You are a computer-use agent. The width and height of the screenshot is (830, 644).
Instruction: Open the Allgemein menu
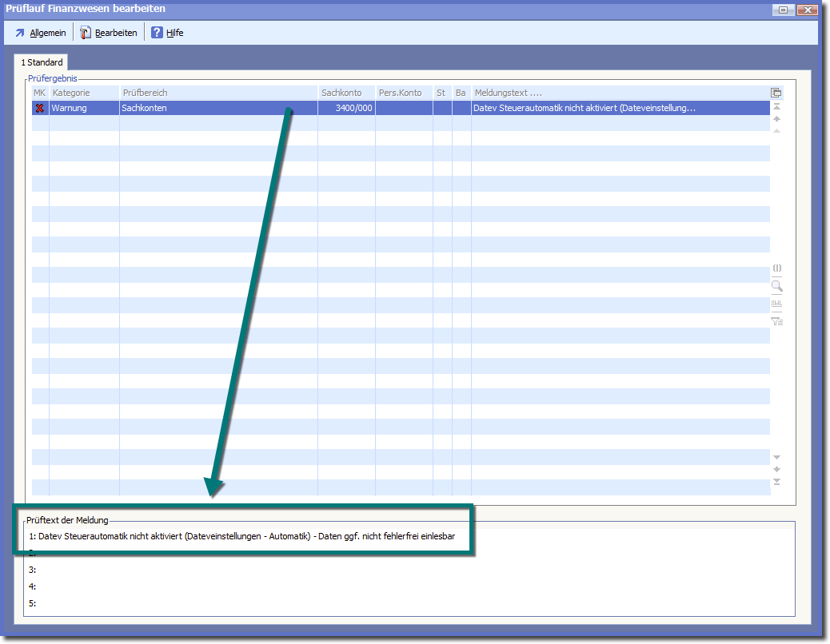point(40,33)
